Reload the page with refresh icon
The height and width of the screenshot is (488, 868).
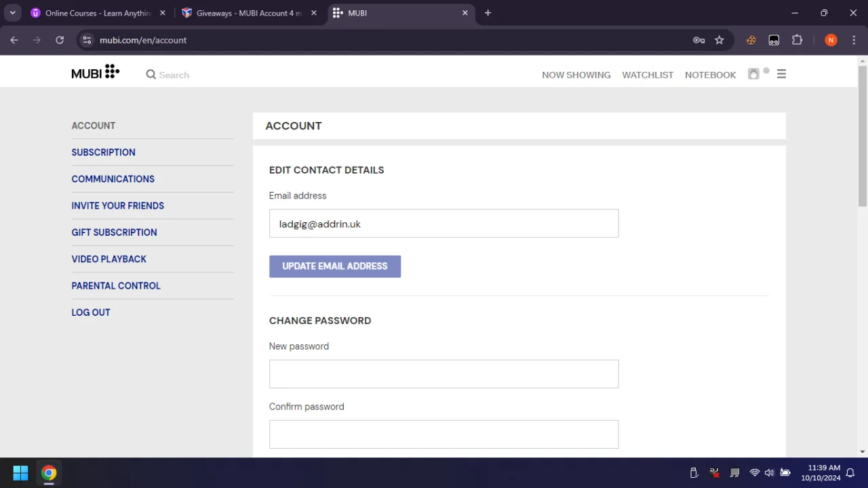coord(60,40)
